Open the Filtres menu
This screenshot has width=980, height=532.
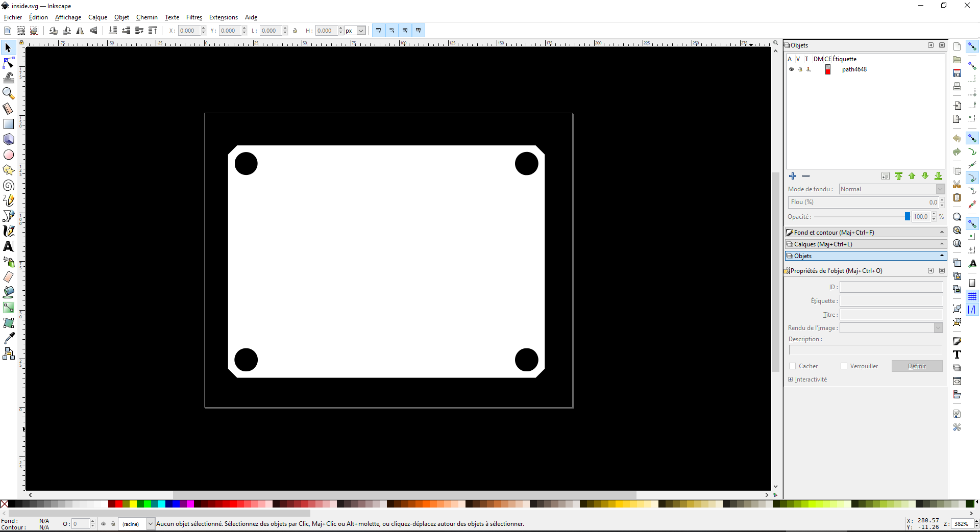point(194,17)
